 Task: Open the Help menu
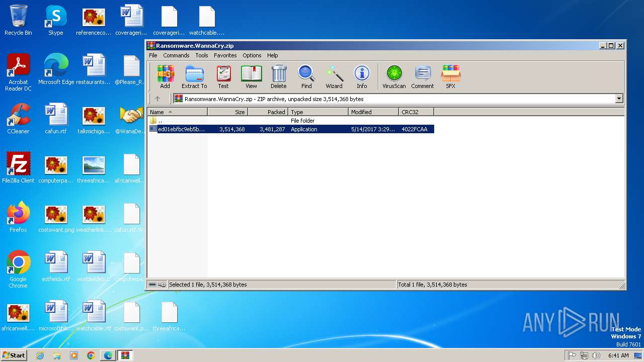(x=272, y=55)
